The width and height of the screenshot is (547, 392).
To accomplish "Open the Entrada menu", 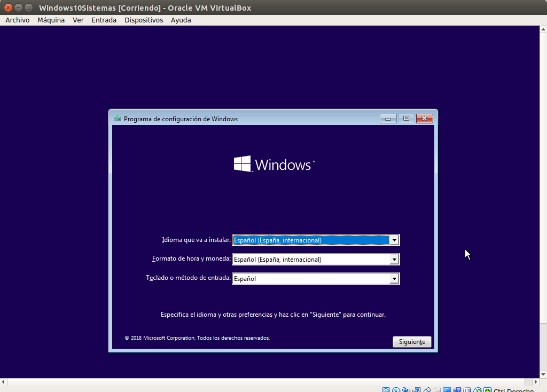I will click(104, 20).
